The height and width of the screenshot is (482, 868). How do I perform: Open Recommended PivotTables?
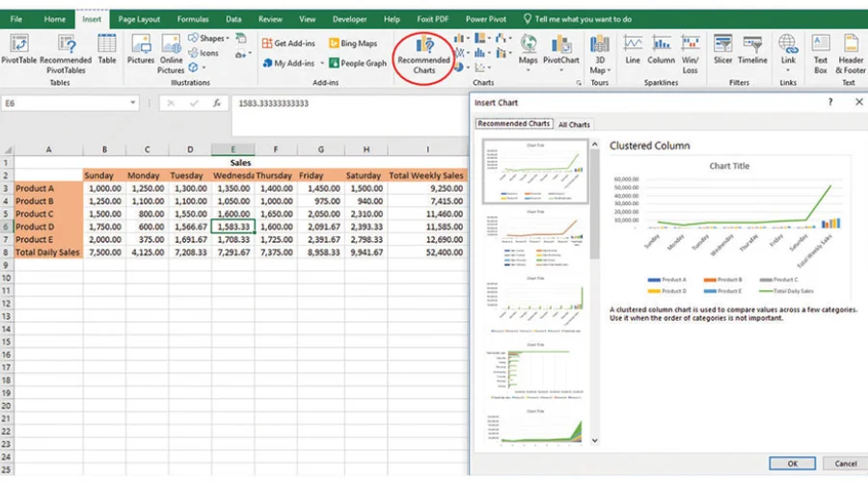(66, 54)
